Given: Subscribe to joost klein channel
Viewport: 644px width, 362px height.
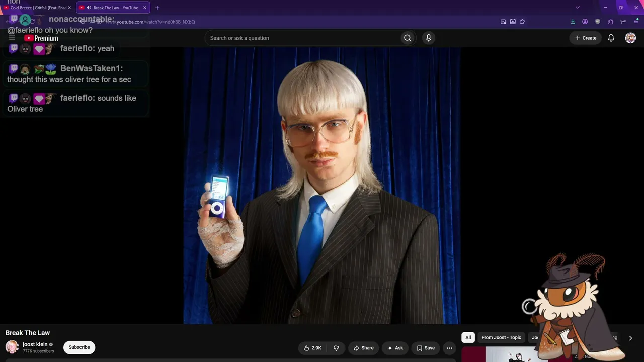Looking at the screenshot, I should click(79, 347).
